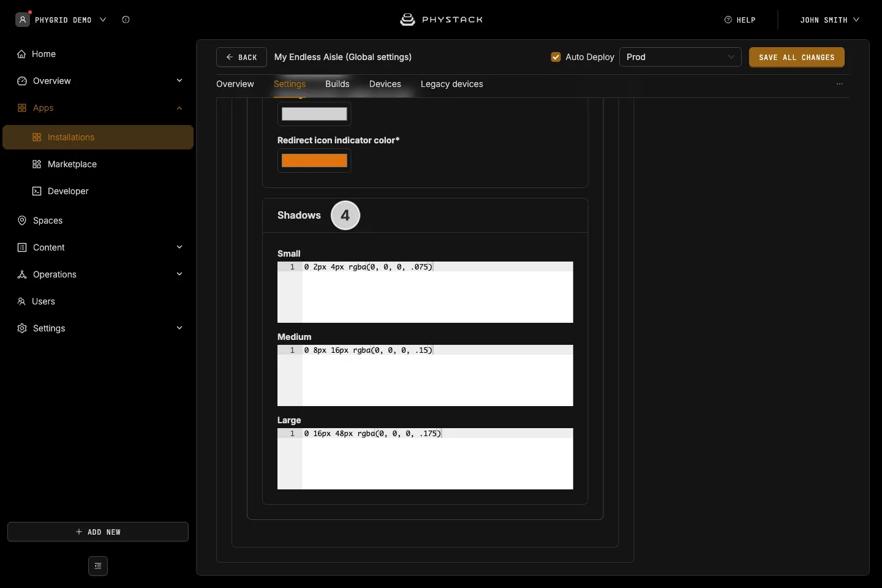Click into the Medium shadow code editor
Viewport: 882px width, 588px height.
(425, 375)
